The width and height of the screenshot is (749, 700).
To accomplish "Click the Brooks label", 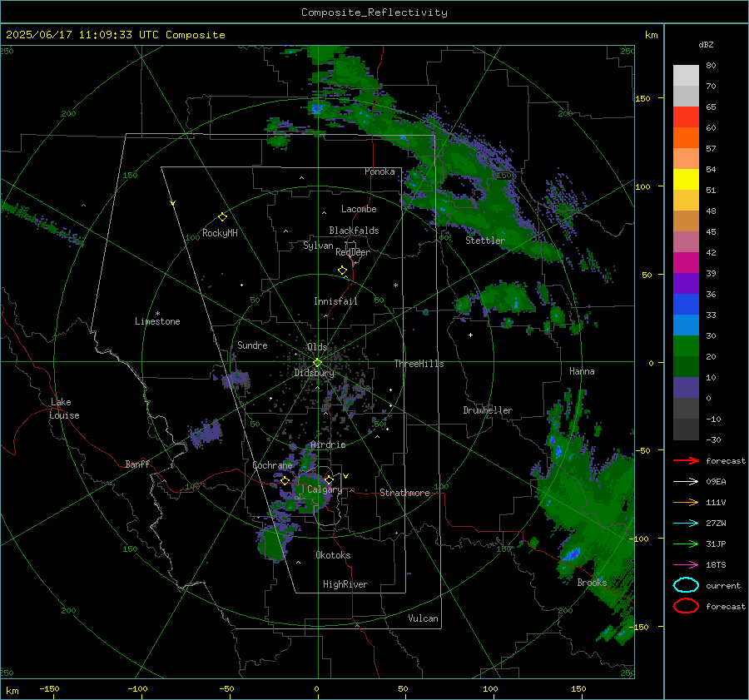I will point(592,583).
